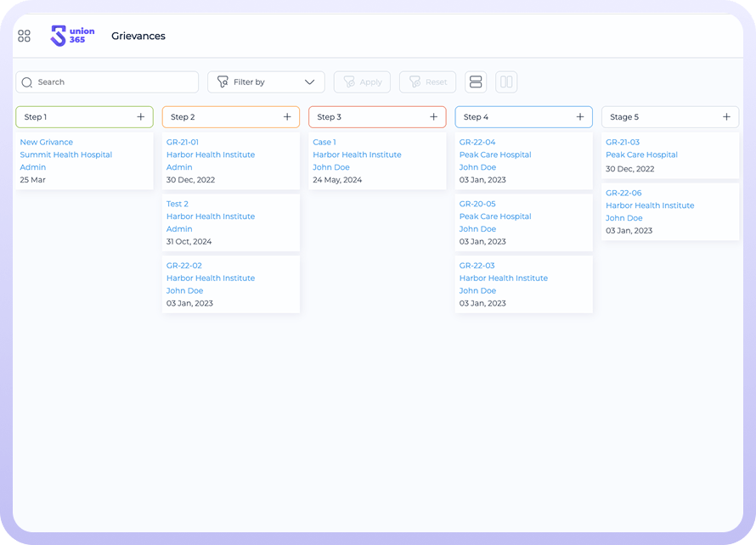
Task: Add a new card to Step 1
Action: (141, 117)
